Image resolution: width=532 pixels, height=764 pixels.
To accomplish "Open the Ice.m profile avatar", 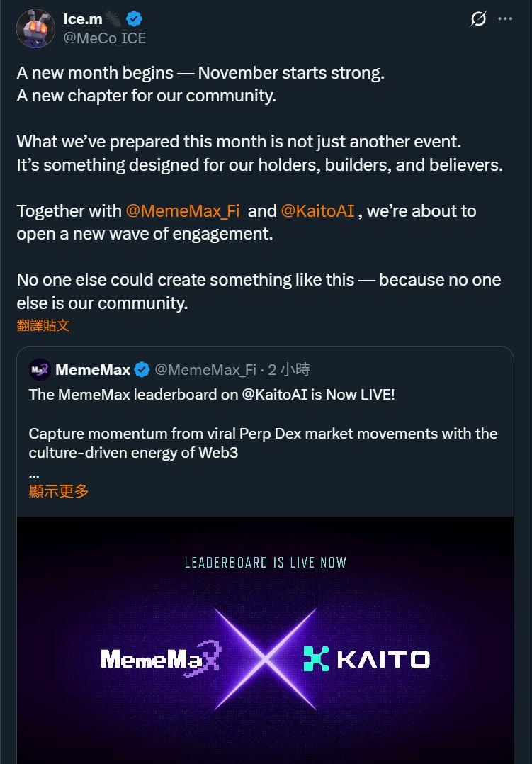I will click(35, 29).
